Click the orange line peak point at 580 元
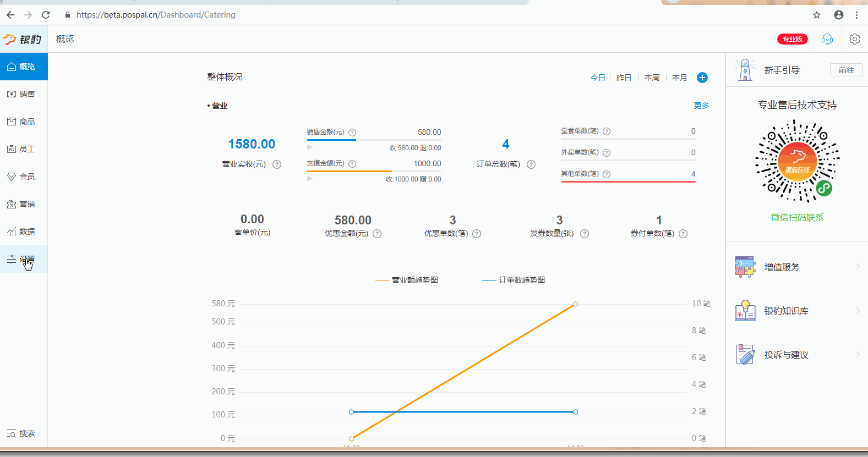 (575, 304)
